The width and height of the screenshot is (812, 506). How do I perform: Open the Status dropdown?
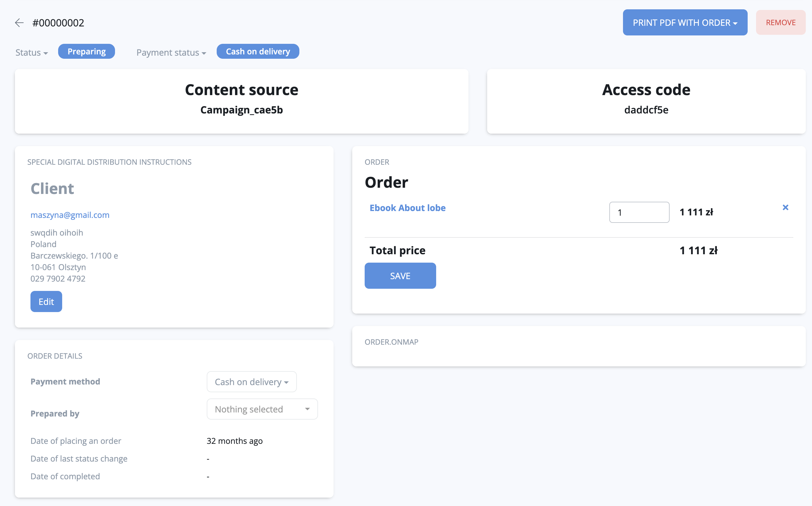[31, 53]
